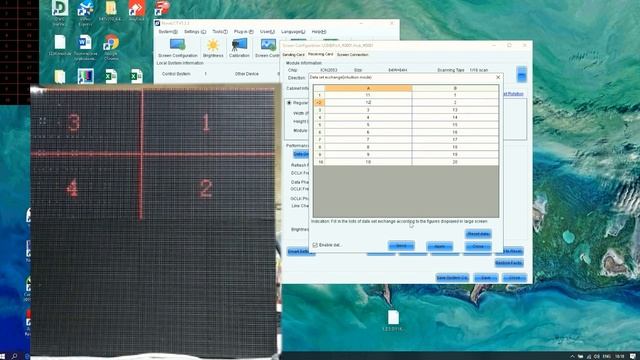Open the Screen Control toolbar icon
This screenshot has height=360, width=640.
[x=267, y=48]
